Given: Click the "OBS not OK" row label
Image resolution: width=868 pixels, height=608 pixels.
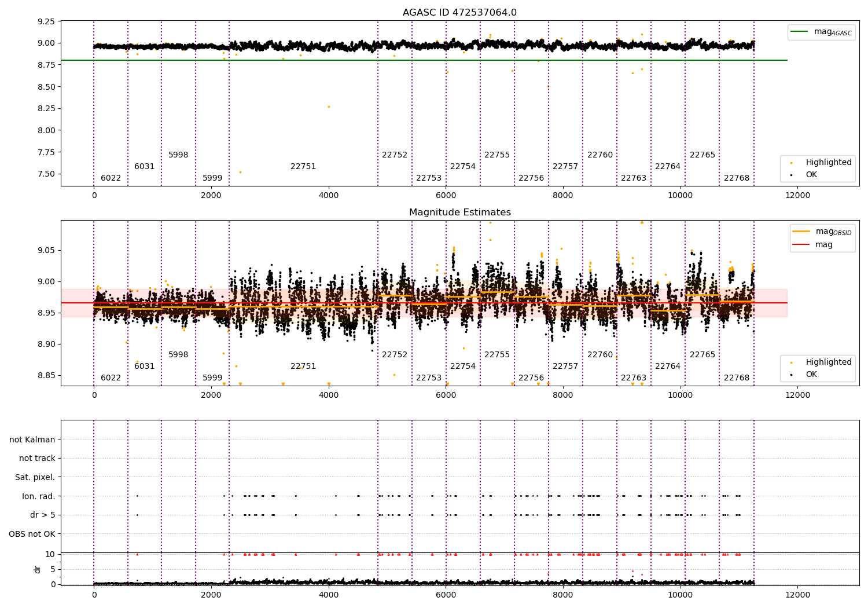Looking at the screenshot, I should click(x=32, y=534).
